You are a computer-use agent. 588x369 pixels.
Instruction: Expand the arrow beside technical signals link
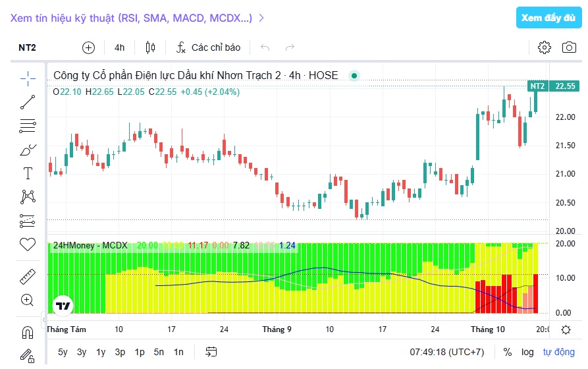coord(262,18)
